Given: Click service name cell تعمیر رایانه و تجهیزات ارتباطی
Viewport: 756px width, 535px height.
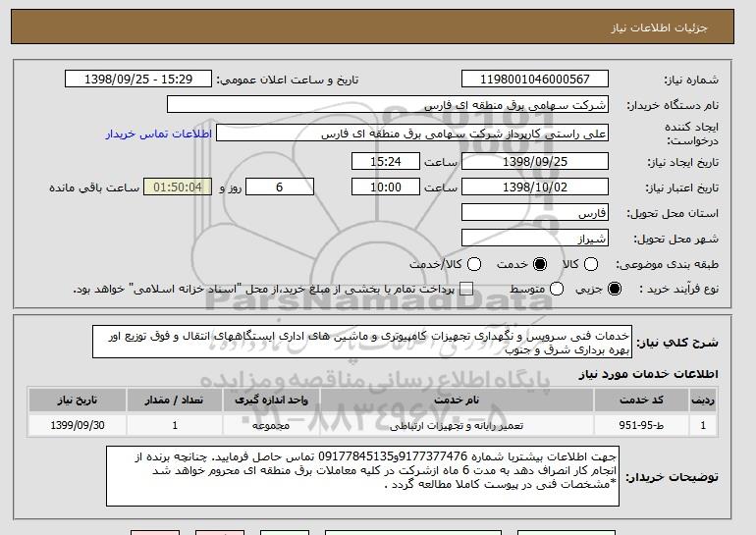Looking at the screenshot, I should 457,426.
